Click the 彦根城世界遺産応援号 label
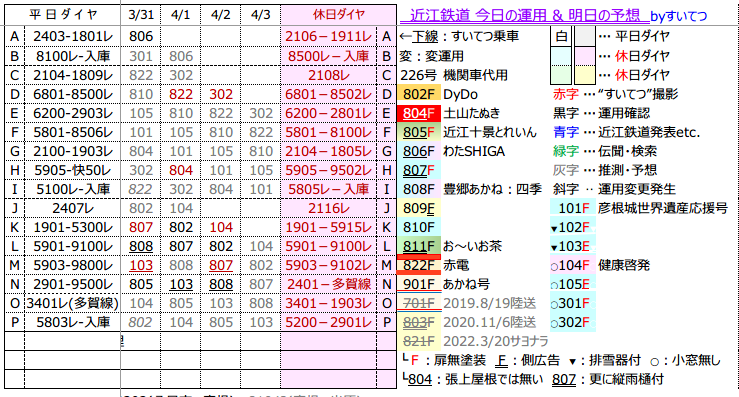 [x=663, y=208]
